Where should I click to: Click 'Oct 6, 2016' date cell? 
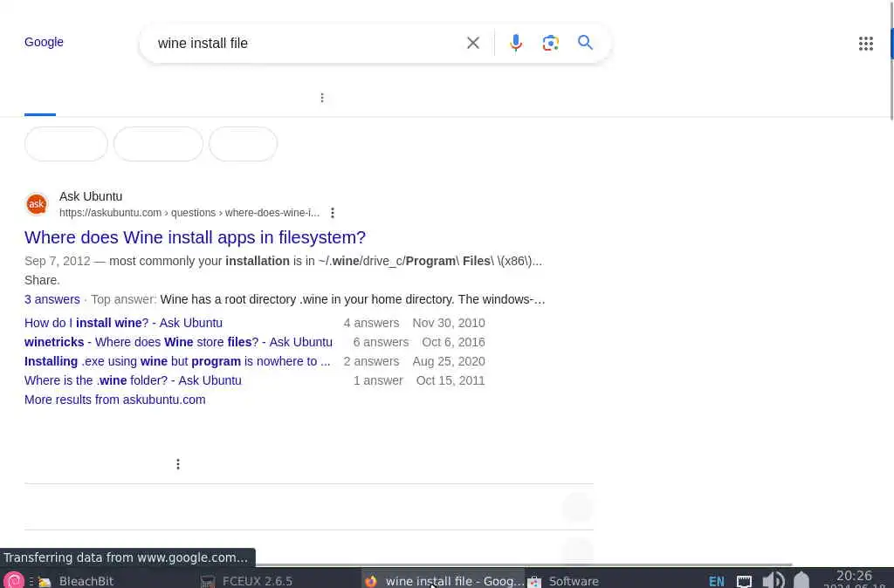pyautogui.click(x=453, y=342)
